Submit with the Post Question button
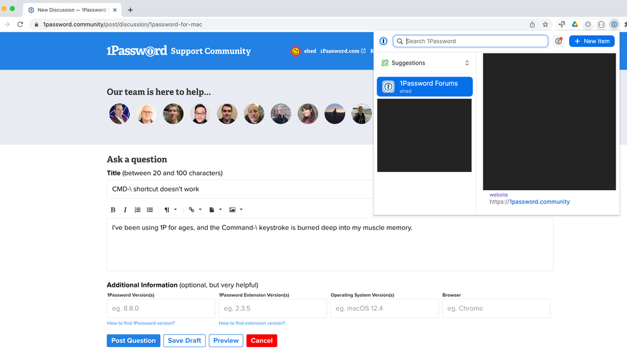Viewport: 627px width, 364px height. click(x=134, y=341)
